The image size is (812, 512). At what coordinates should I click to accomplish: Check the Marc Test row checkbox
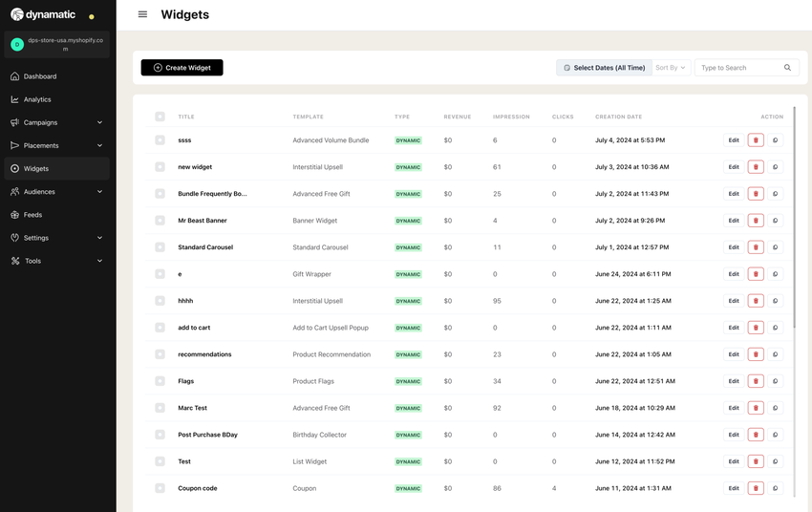160,408
